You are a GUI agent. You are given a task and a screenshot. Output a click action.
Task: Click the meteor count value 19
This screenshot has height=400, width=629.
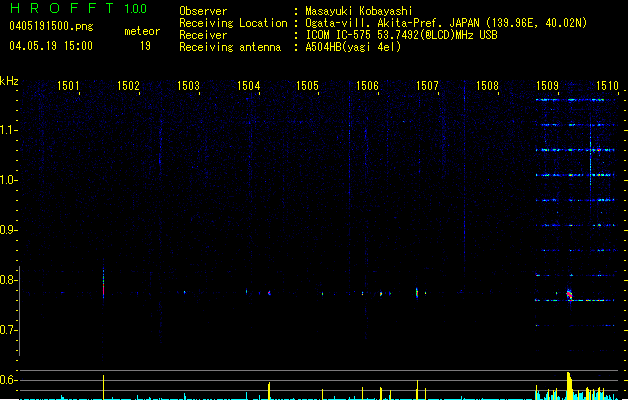(x=145, y=46)
